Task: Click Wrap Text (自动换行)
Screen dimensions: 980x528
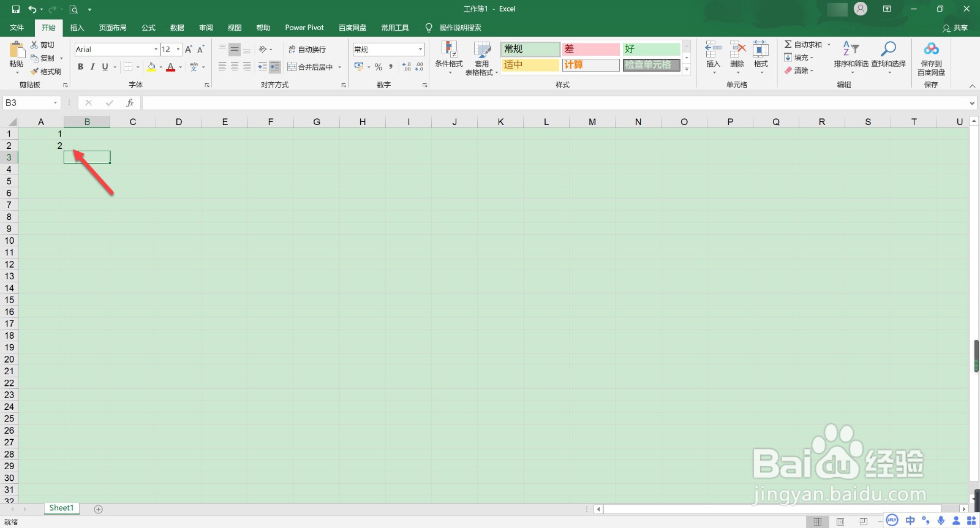Action: tap(307, 49)
